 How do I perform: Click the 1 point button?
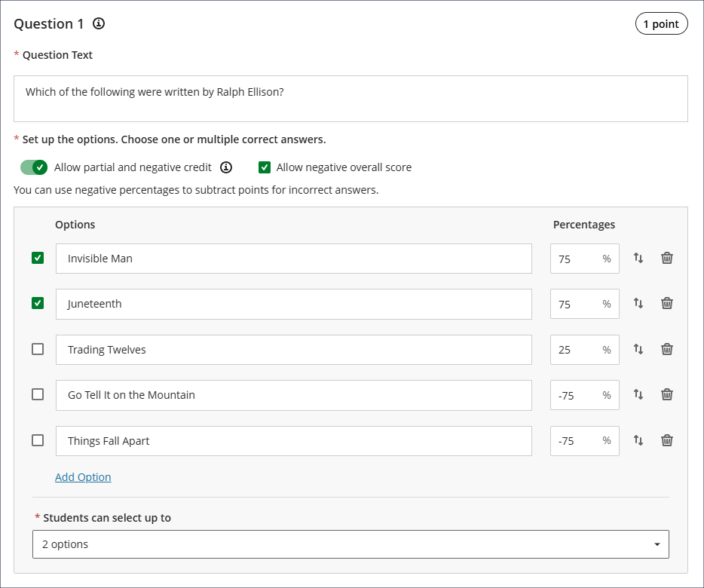click(661, 24)
